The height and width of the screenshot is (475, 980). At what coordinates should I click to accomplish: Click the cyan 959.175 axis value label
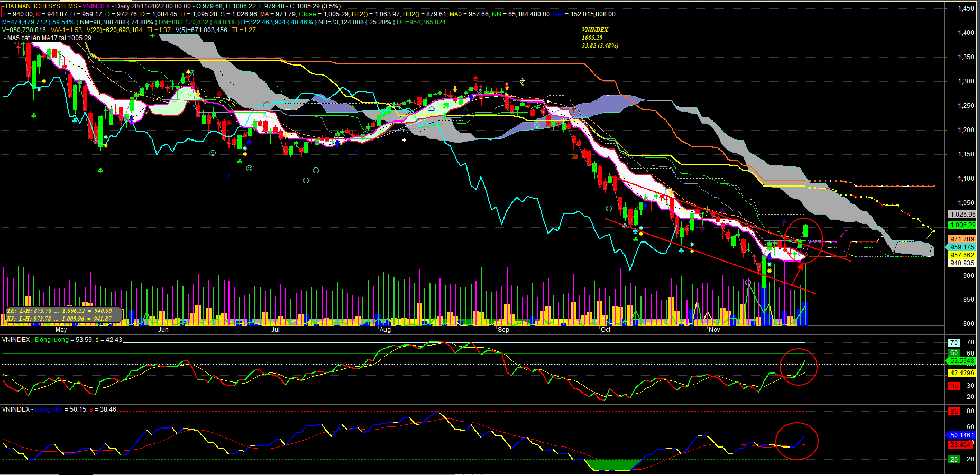[x=962, y=247]
